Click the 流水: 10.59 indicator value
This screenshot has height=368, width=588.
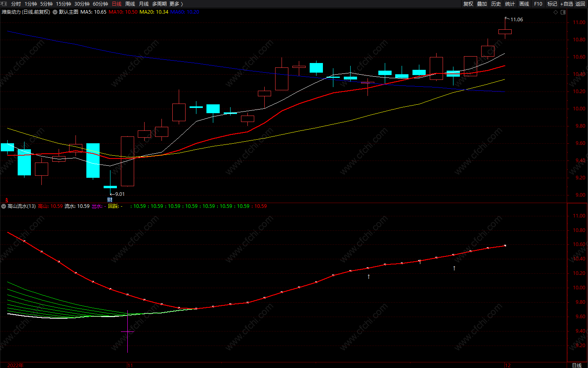[x=77, y=206]
